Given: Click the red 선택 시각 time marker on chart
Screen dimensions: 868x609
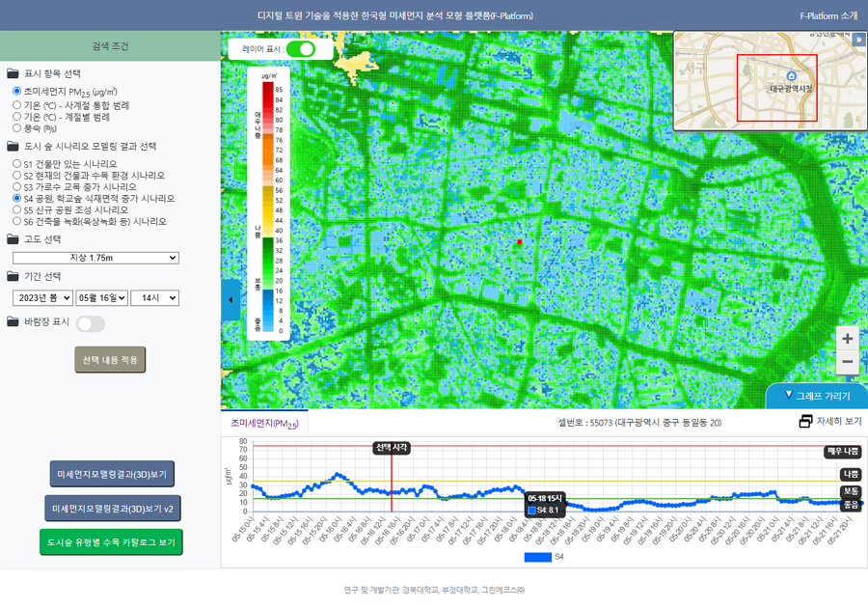Looking at the screenshot, I should pyautogui.click(x=392, y=448).
